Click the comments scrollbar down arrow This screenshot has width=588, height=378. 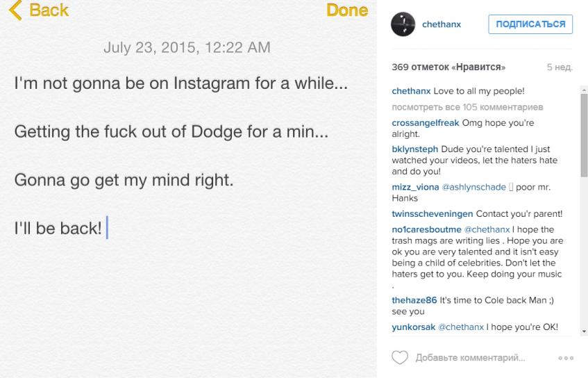click(x=584, y=332)
